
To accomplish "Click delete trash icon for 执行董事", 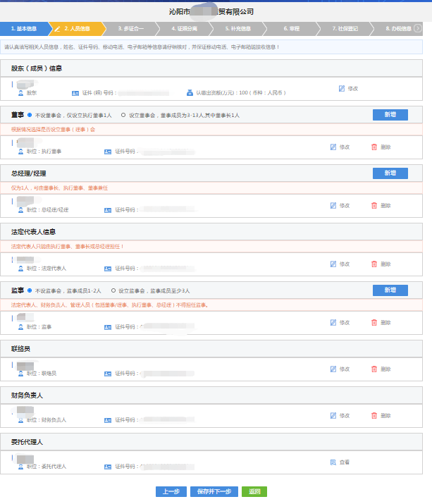I will [374, 147].
